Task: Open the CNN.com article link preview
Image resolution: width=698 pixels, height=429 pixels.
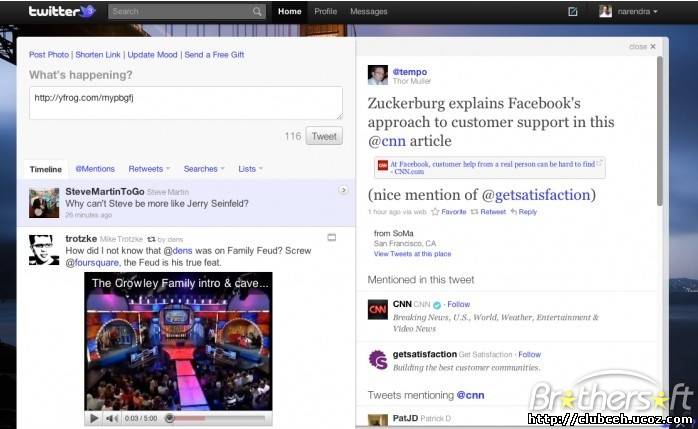Action: (x=490, y=168)
